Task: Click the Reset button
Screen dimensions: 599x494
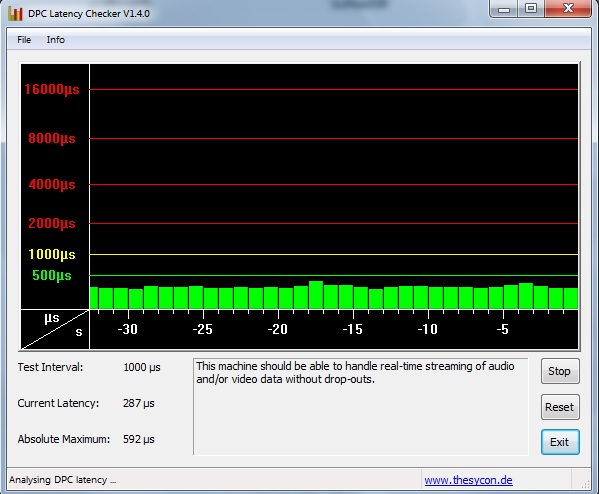Action: click(x=560, y=407)
